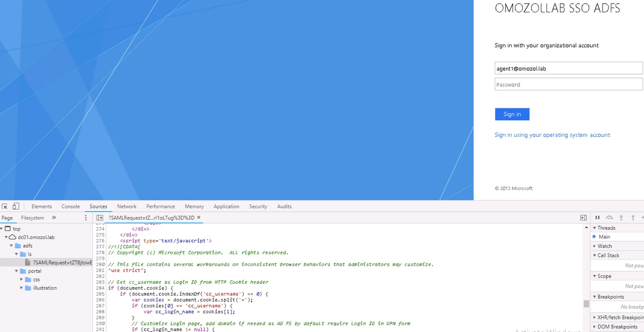
Task: Expand the DOM Breakpoints section
Action: coord(595,327)
